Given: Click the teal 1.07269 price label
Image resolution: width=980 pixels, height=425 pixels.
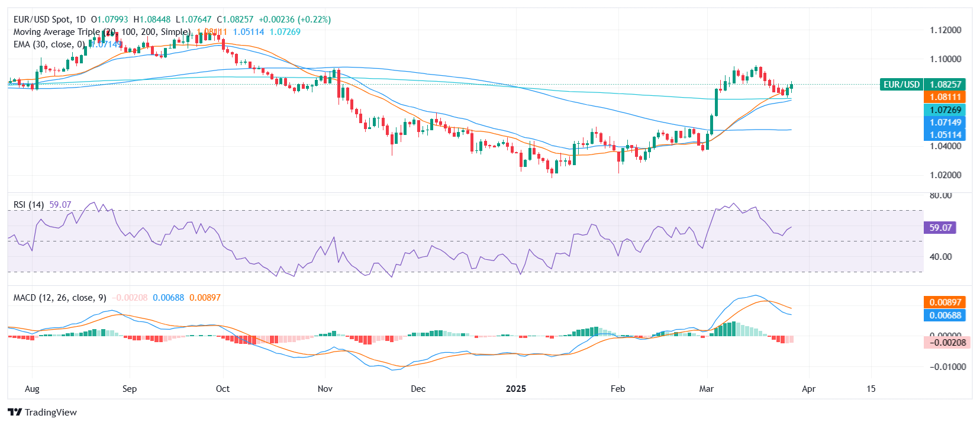Looking at the screenshot, I should coord(945,110).
